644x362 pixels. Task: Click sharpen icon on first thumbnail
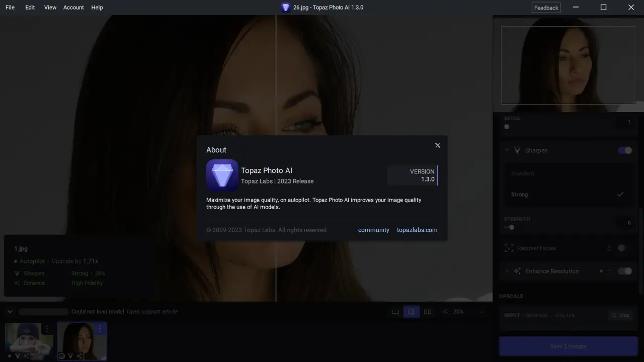(18, 356)
